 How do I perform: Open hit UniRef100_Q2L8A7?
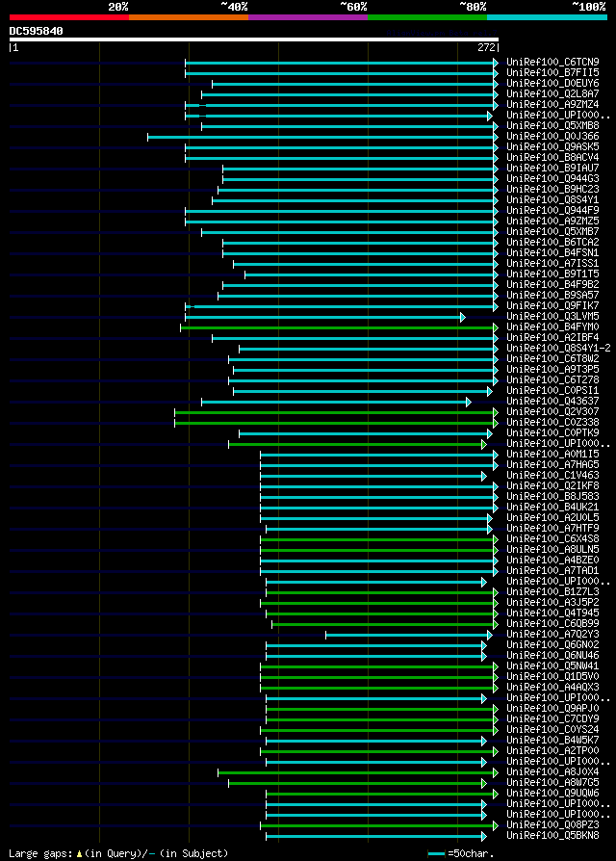552,93
